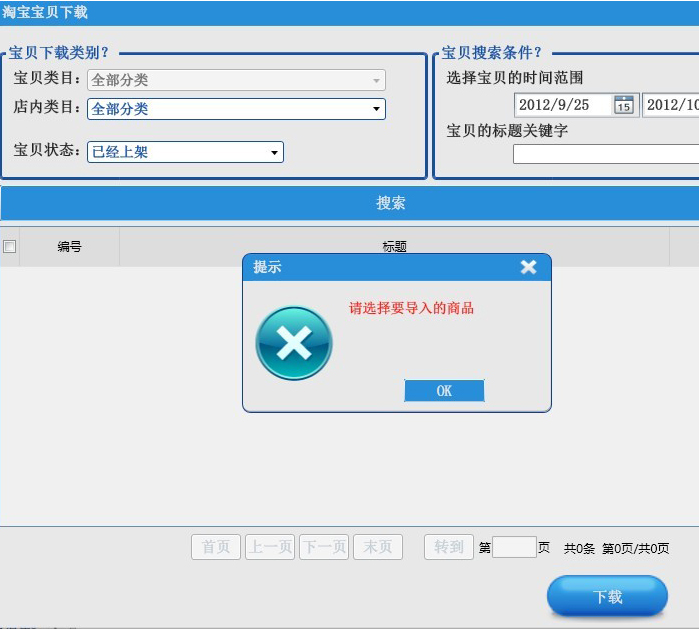Image resolution: width=699 pixels, height=629 pixels.
Task: Click the 末页 pagination button
Action: (378, 547)
